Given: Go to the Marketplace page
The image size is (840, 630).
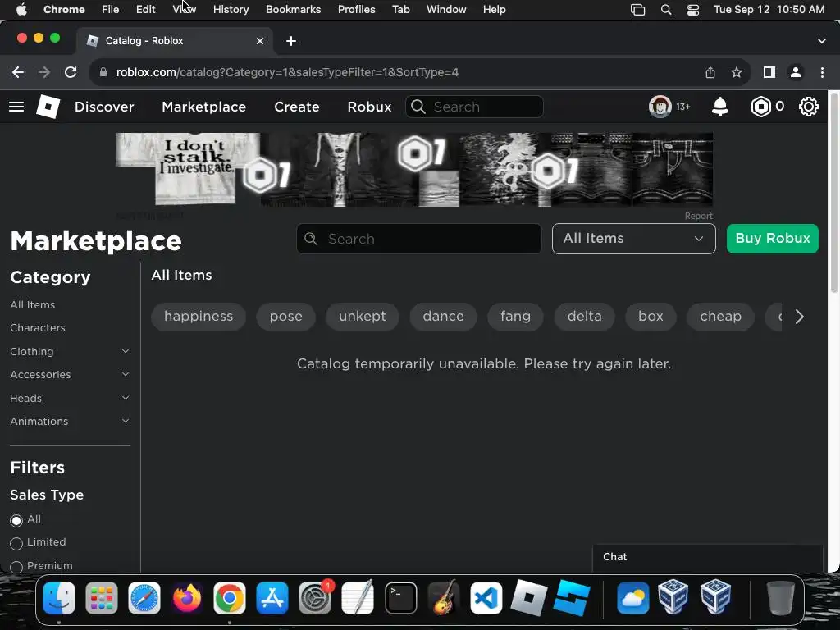Looking at the screenshot, I should tap(203, 107).
